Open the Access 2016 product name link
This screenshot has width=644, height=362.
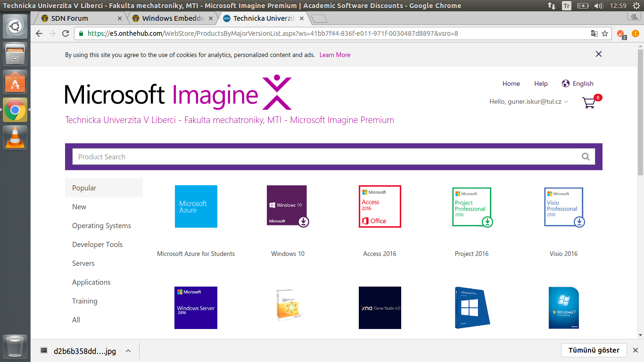(x=380, y=254)
